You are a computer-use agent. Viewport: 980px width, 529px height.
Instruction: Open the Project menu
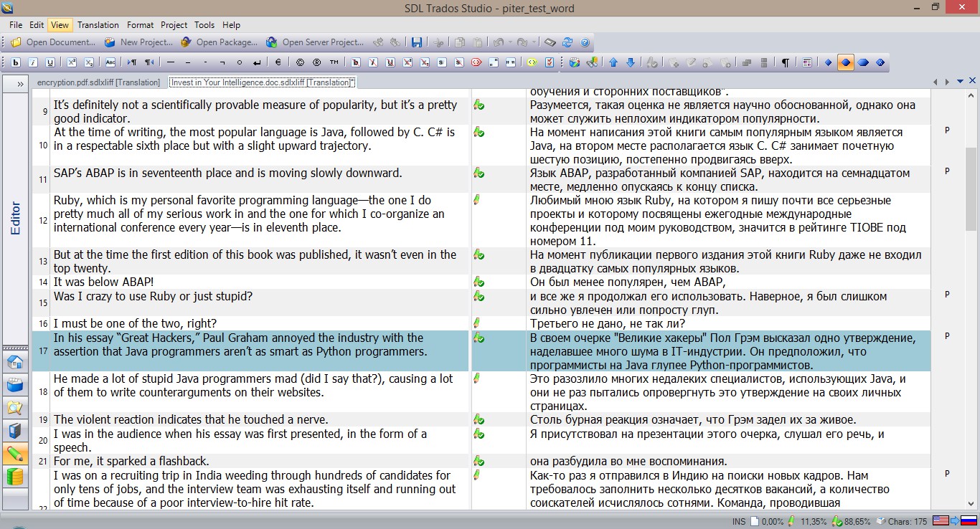(174, 24)
